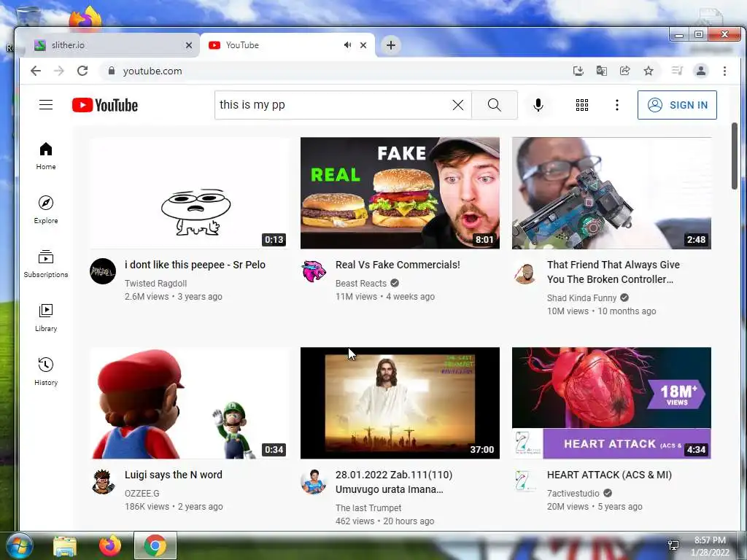Open History in the sidebar
This screenshot has height=560, width=747.
click(46, 372)
